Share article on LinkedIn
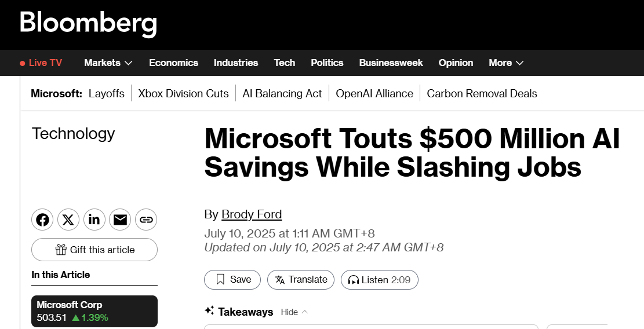 coord(94,220)
